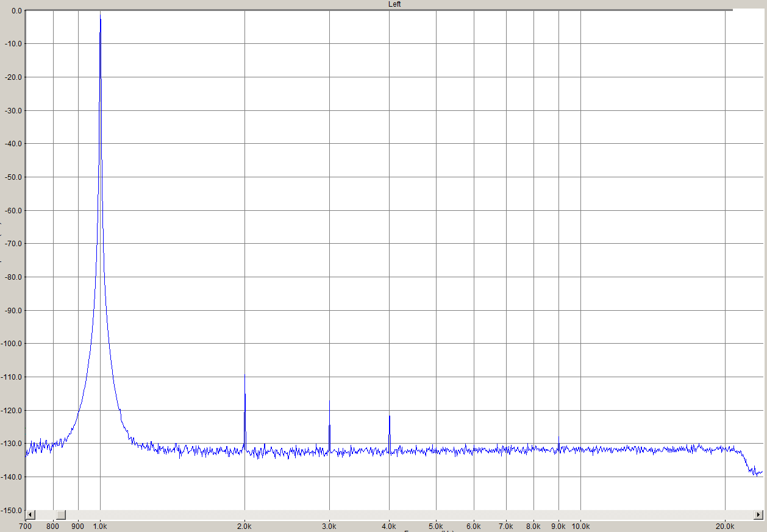Click the "8.0k" frequency axis label

pyautogui.click(x=533, y=526)
